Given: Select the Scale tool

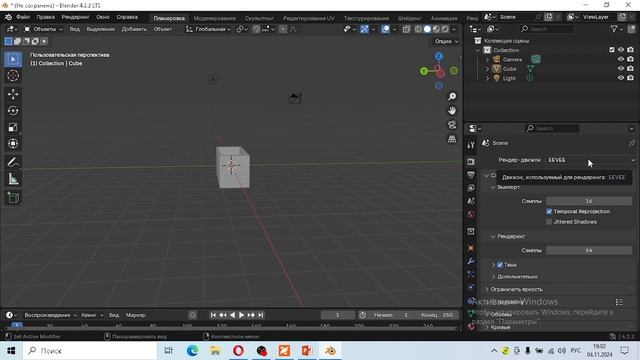Looking at the screenshot, I should click(13, 127).
